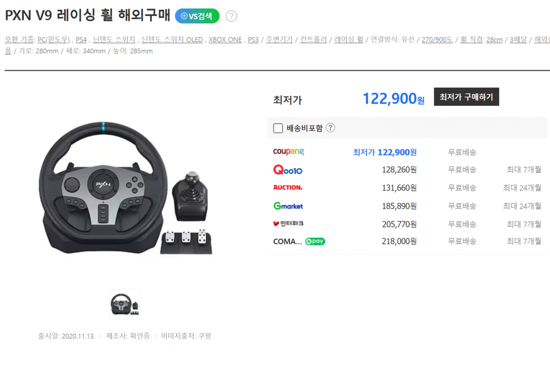Viewport: 550px width, 392px height.
Task: Open the XBOX ONE spec link
Action: [225, 40]
